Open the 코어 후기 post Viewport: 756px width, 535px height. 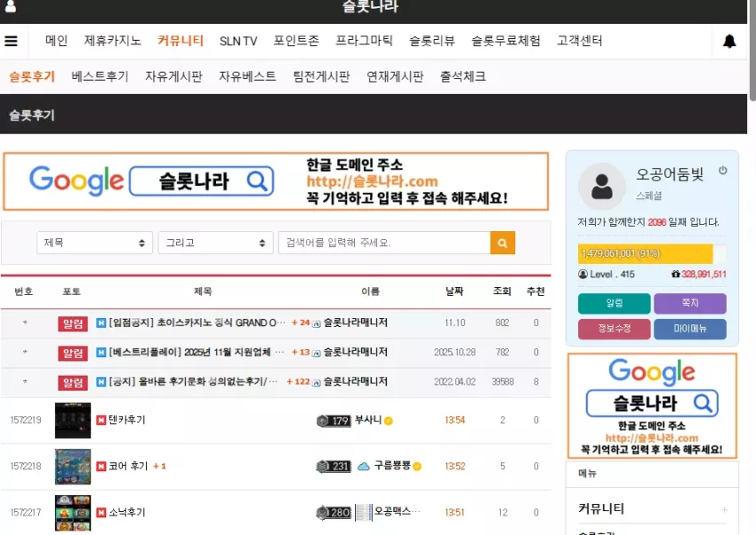[128, 467]
